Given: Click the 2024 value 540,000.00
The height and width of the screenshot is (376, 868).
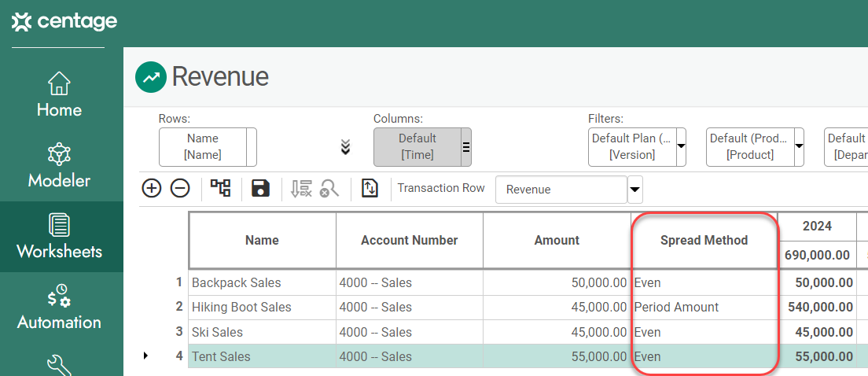Looking at the screenshot, I should (817, 308).
